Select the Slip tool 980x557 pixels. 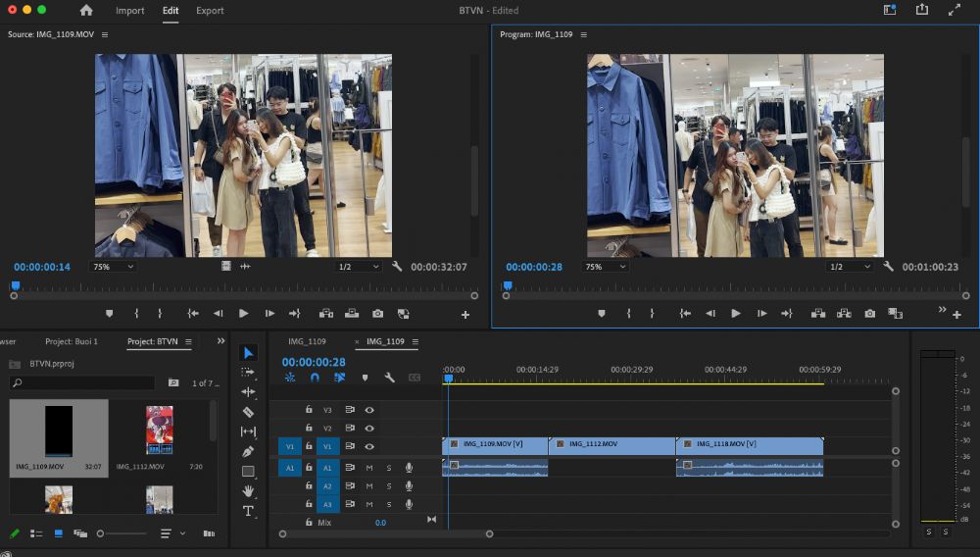248,431
